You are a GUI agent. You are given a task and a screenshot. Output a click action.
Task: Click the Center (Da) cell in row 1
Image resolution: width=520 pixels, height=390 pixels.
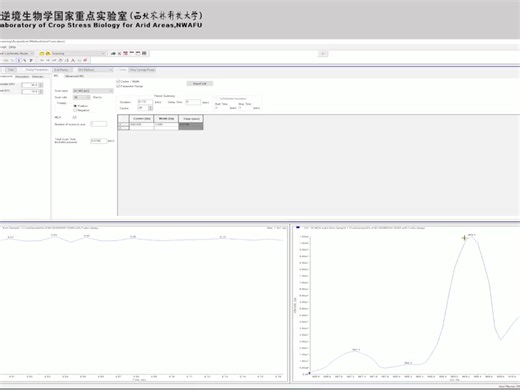click(142, 124)
